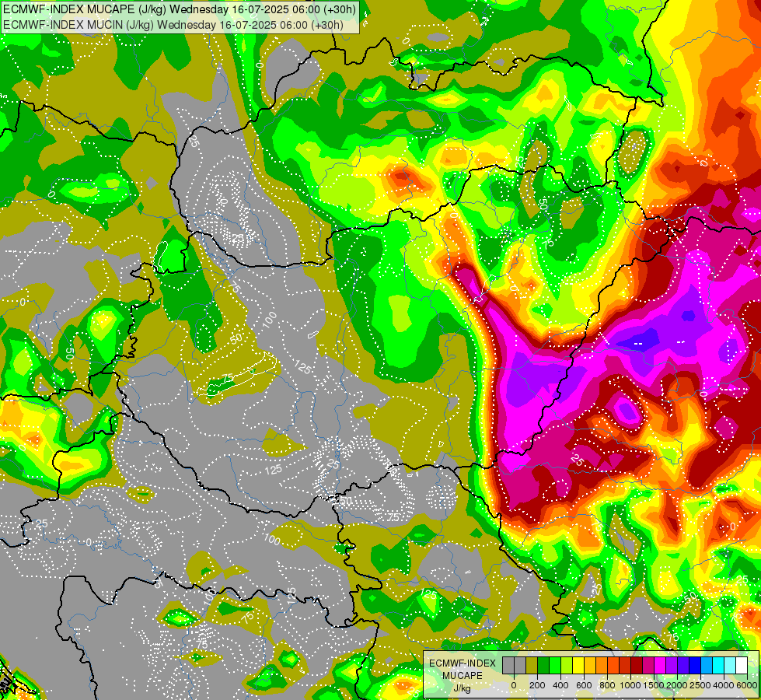Viewport: 761px width, 700px height.
Task: Click the MUCIN header line at top
Action: coord(173,25)
